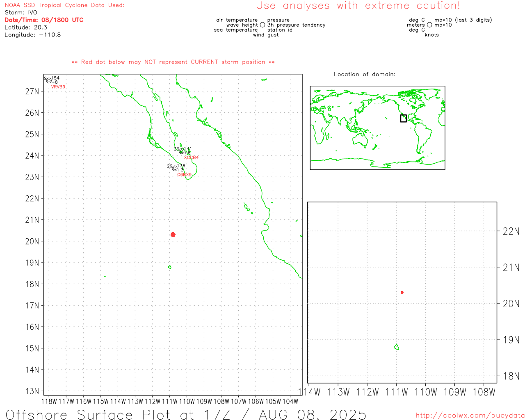Viewport: 525px width, 420px height.
Task: Click the 20N label on the zoomed inset axis
Action: click(511, 304)
